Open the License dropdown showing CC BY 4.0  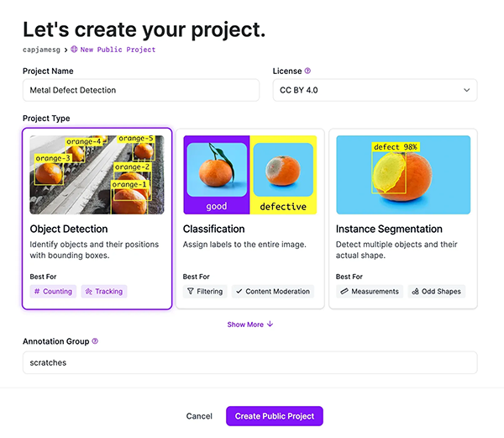click(x=375, y=90)
